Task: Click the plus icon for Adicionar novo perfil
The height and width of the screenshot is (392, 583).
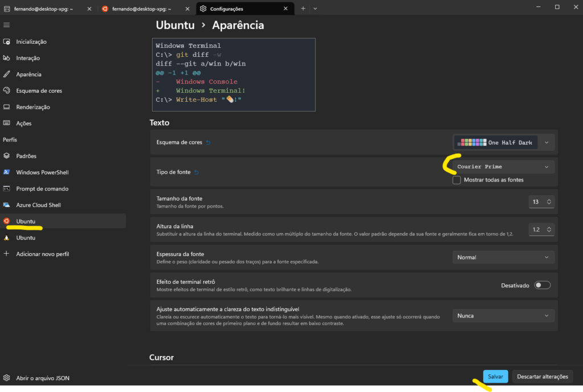Action: click(x=7, y=254)
